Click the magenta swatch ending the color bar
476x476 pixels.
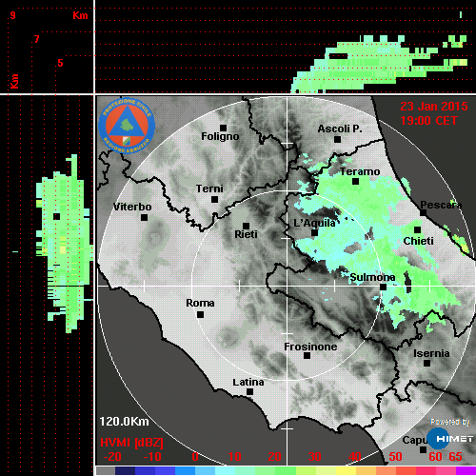(x=466, y=470)
